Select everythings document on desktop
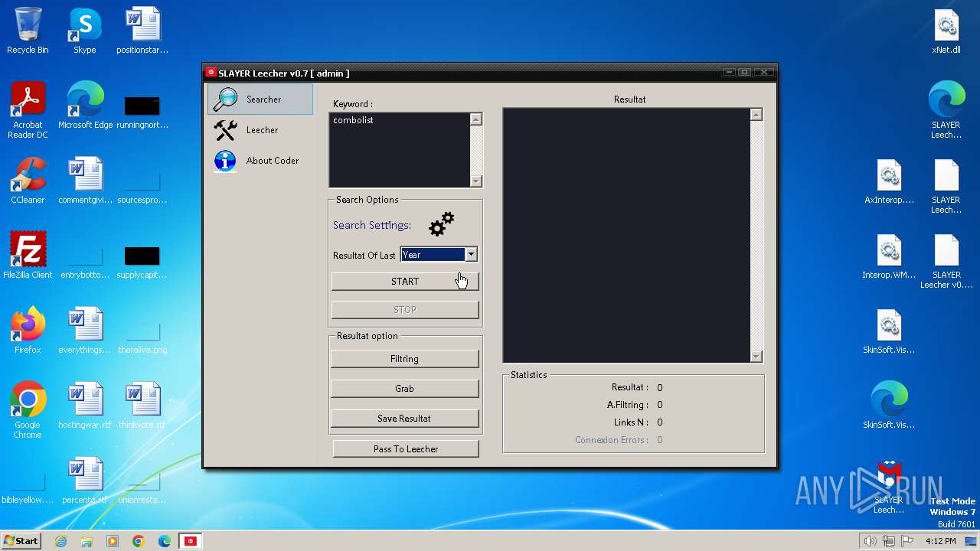 coord(85,331)
